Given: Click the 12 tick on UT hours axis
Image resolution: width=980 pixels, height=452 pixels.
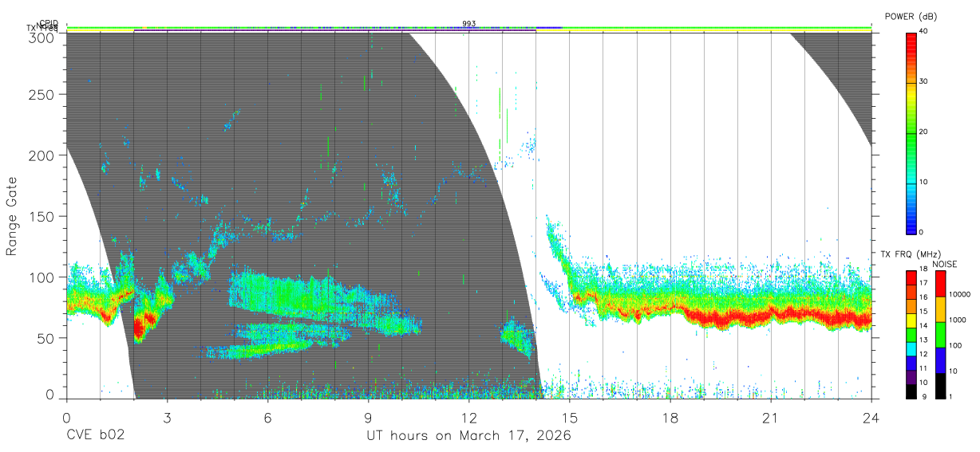Looking at the screenshot, I should [x=469, y=417].
